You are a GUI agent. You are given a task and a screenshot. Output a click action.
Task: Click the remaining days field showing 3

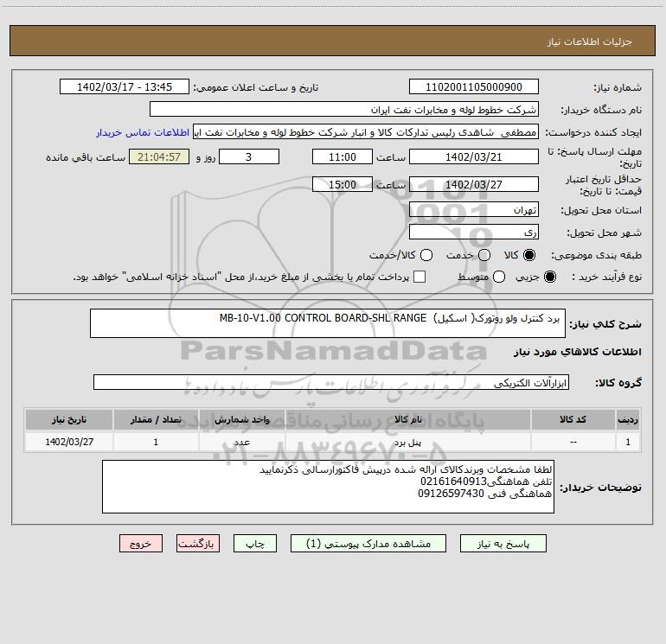point(249,156)
